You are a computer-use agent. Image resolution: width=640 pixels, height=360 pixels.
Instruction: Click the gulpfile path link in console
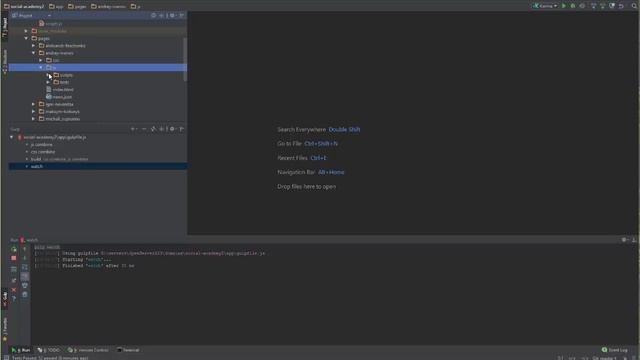[183, 253]
